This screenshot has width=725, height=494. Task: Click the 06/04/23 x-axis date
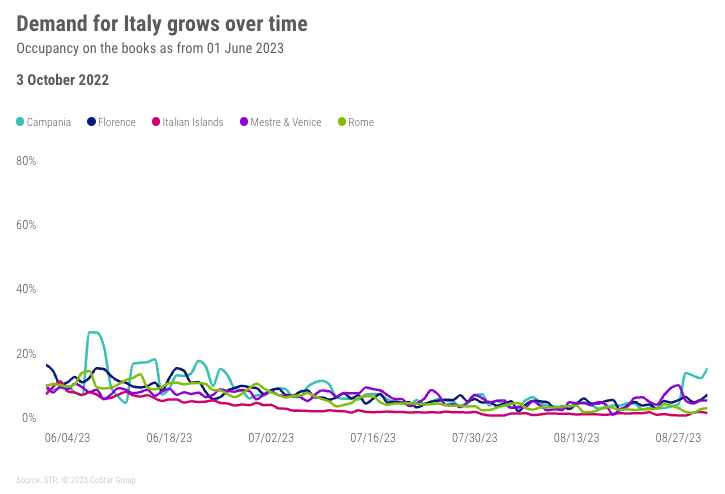68,438
